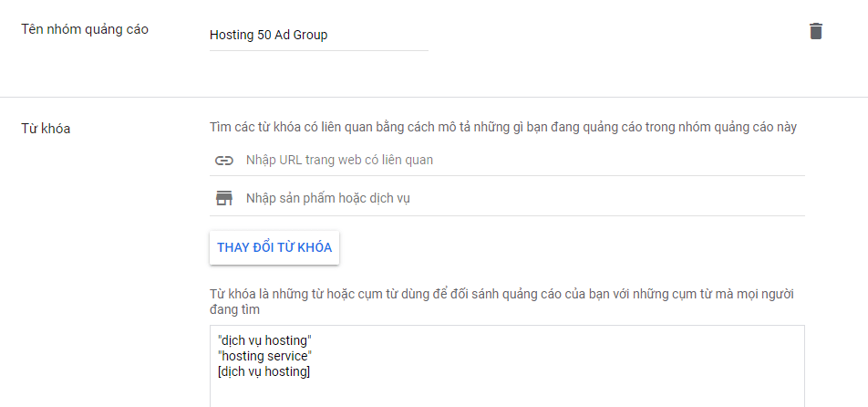Click the "hosting service" keyword line
This screenshot has height=407, width=868.
tap(264, 355)
